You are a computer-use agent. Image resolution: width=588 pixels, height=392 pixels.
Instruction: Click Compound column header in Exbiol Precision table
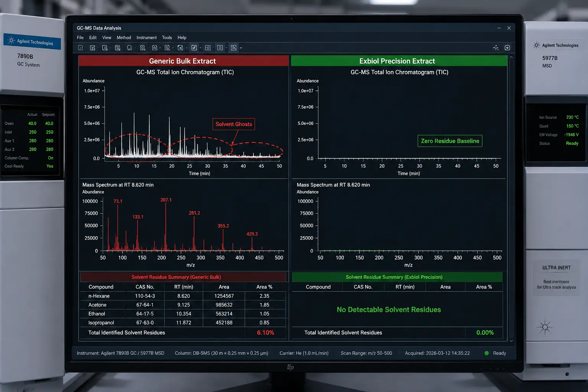pos(318,287)
